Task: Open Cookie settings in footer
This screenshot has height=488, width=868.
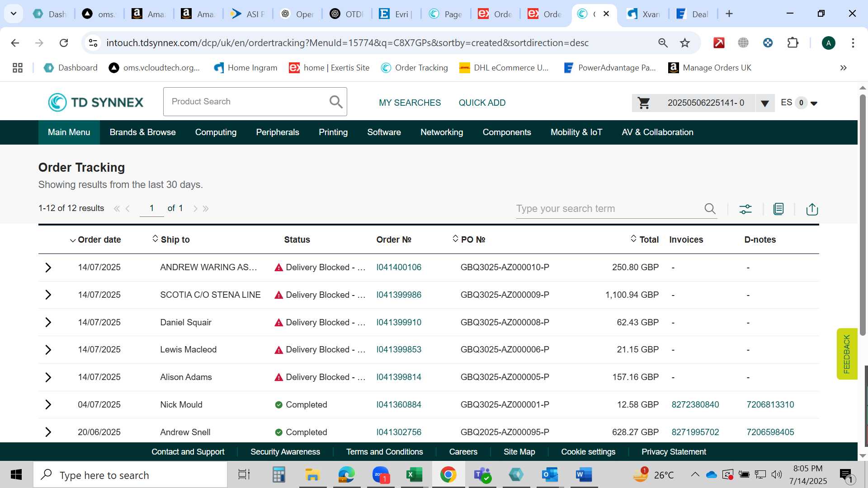Action: point(588,452)
